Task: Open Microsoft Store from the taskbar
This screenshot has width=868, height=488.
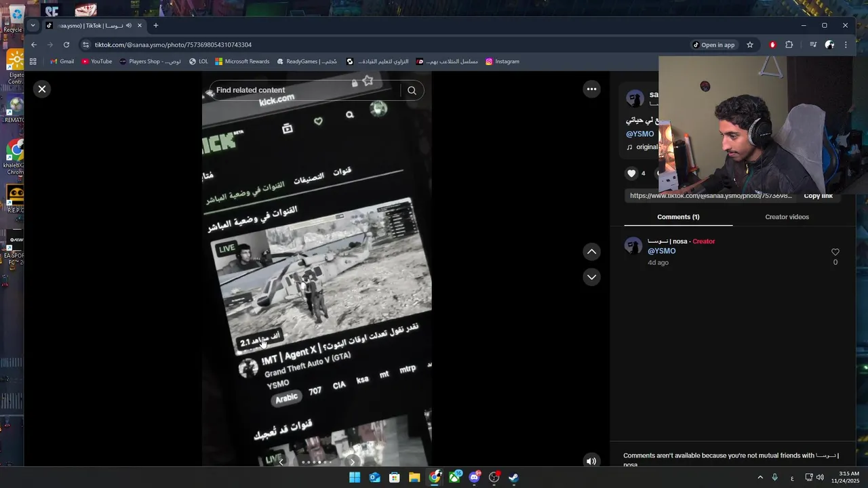Action: [395, 477]
